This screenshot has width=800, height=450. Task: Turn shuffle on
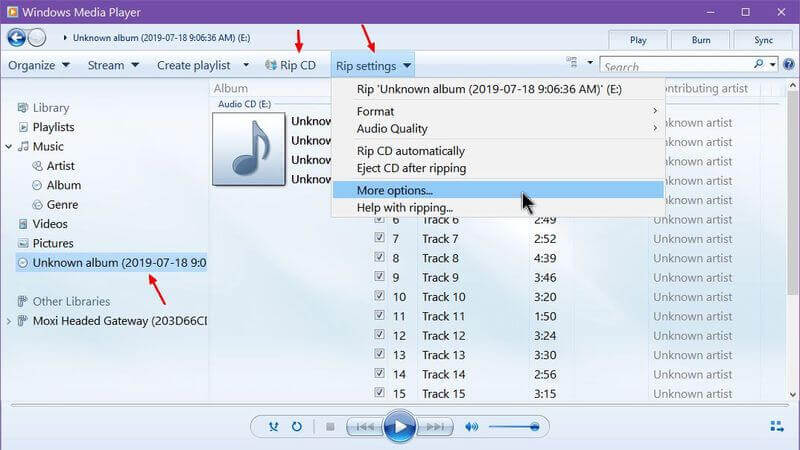273,427
